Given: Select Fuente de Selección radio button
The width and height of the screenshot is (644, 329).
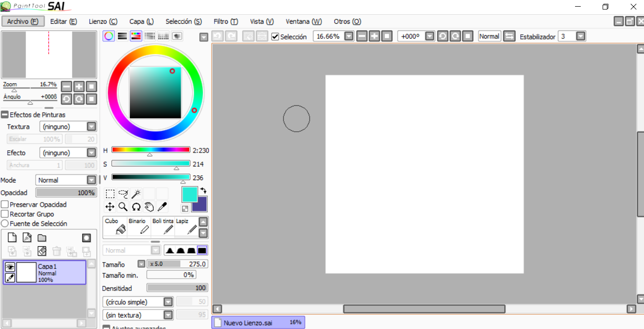Looking at the screenshot, I should pyautogui.click(x=5, y=223).
